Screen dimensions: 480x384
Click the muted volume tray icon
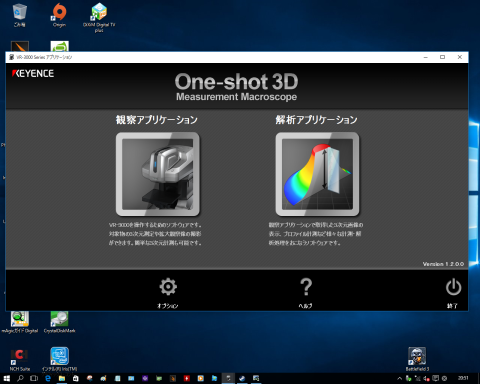click(x=426, y=378)
